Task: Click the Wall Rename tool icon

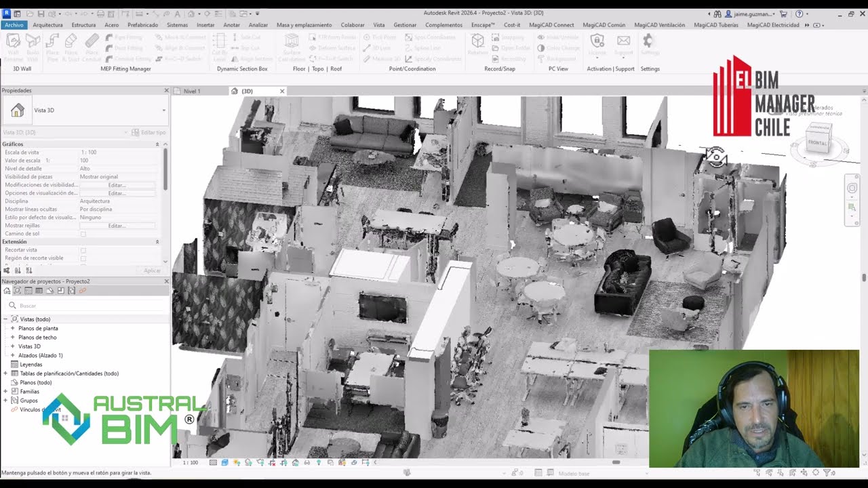Action: click(x=13, y=41)
